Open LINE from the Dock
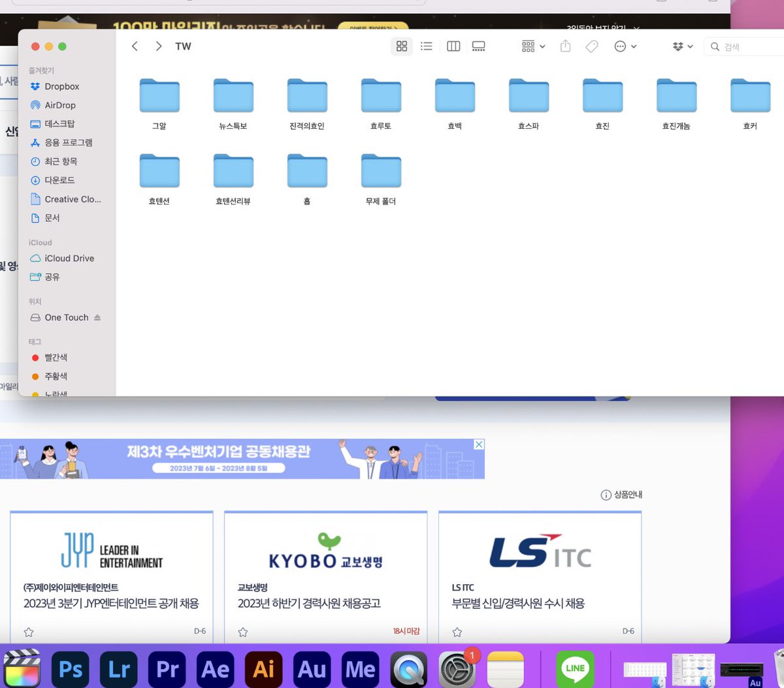This screenshot has height=688, width=784. click(575, 669)
